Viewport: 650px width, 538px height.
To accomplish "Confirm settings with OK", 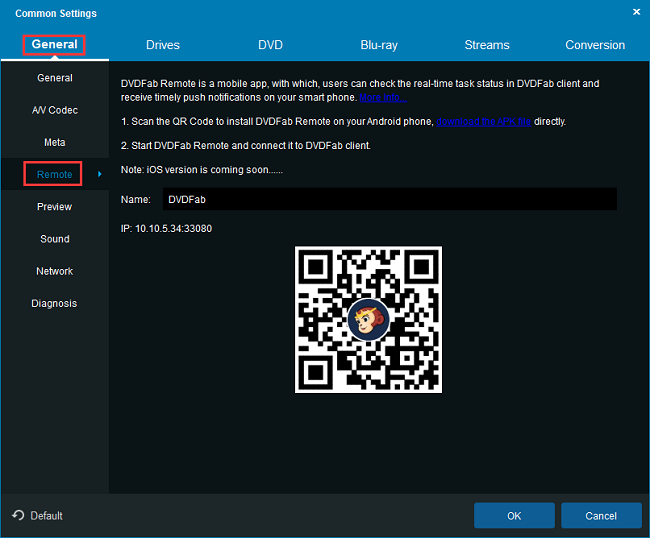I will pos(514,516).
